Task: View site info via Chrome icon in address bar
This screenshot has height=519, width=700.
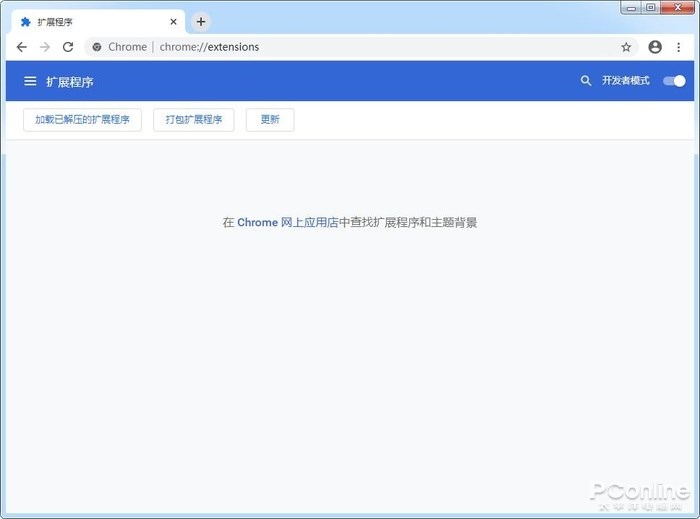Action: (97, 47)
